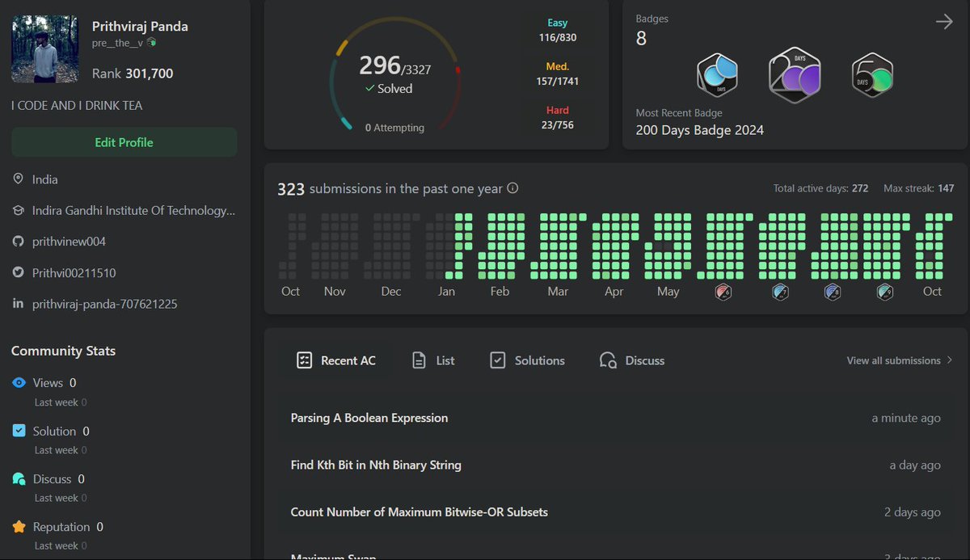Image resolution: width=970 pixels, height=560 pixels.
Task: Click the graduation cap school icon
Action: coord(18,210)
